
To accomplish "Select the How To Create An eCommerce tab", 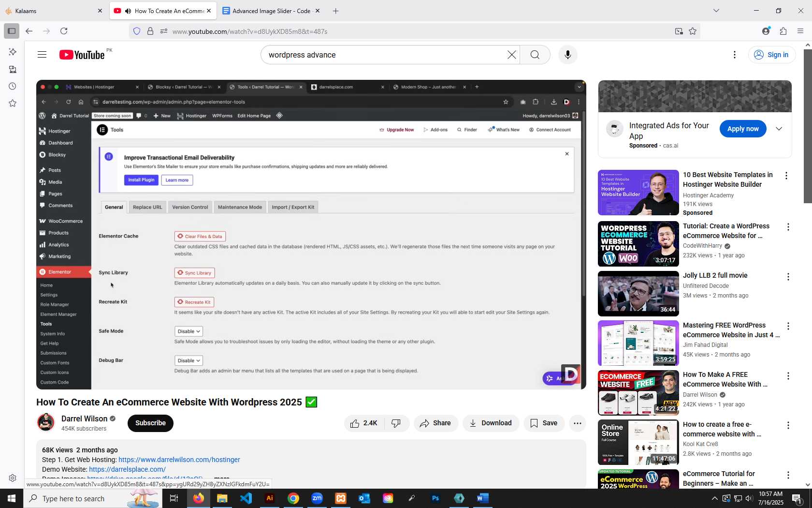I will [163, 11].
